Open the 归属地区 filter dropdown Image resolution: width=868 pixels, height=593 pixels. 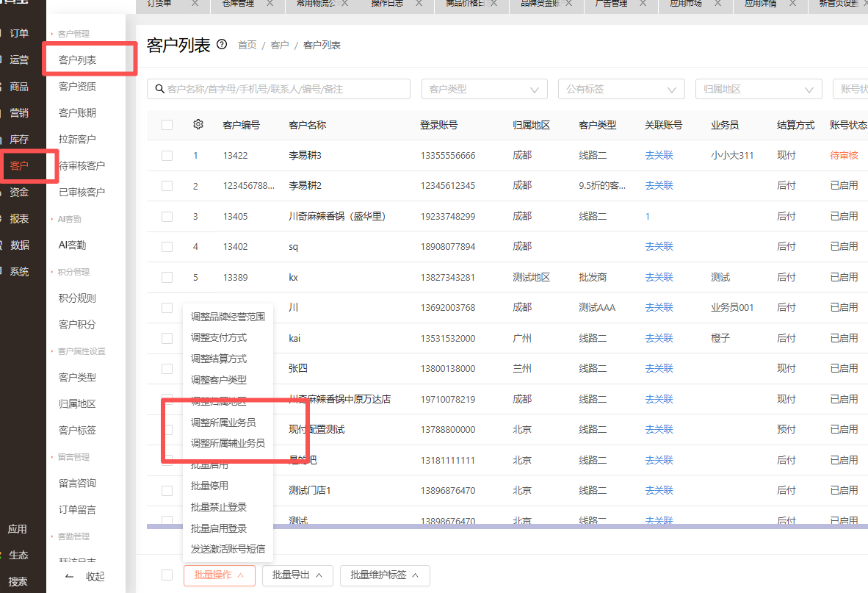[x=759, y=89]
